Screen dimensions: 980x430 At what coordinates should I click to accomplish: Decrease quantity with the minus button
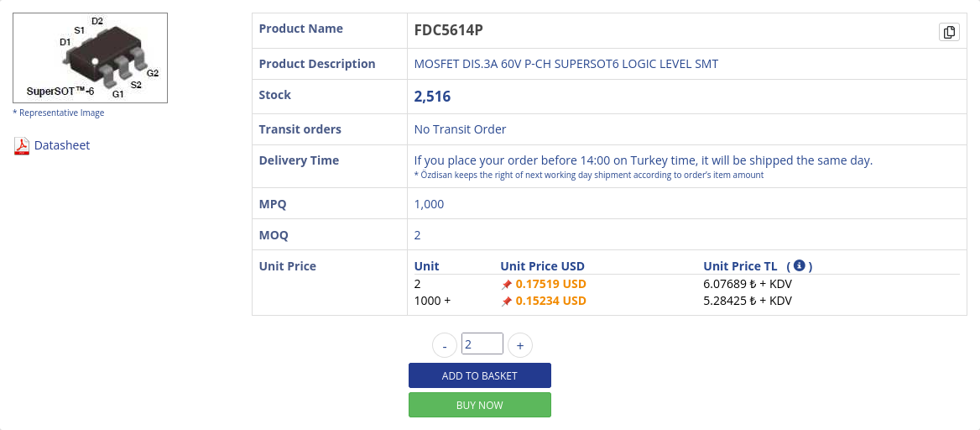[x=445, y=345]
